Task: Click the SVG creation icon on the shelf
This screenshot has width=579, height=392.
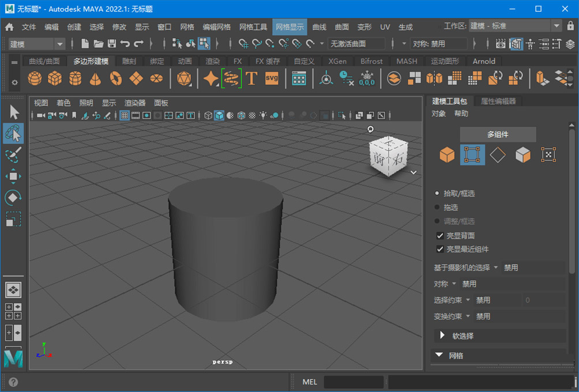Action: [x=271, y=78]
